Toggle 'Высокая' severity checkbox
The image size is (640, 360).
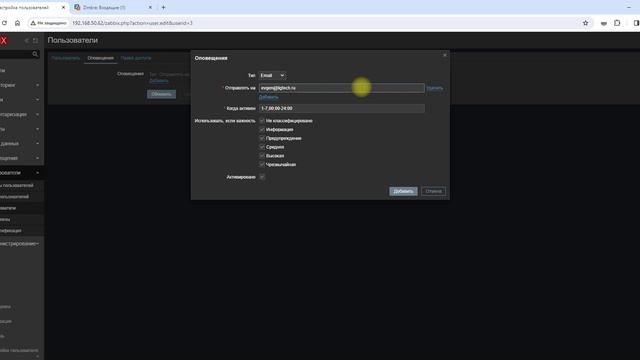point(262,156)
